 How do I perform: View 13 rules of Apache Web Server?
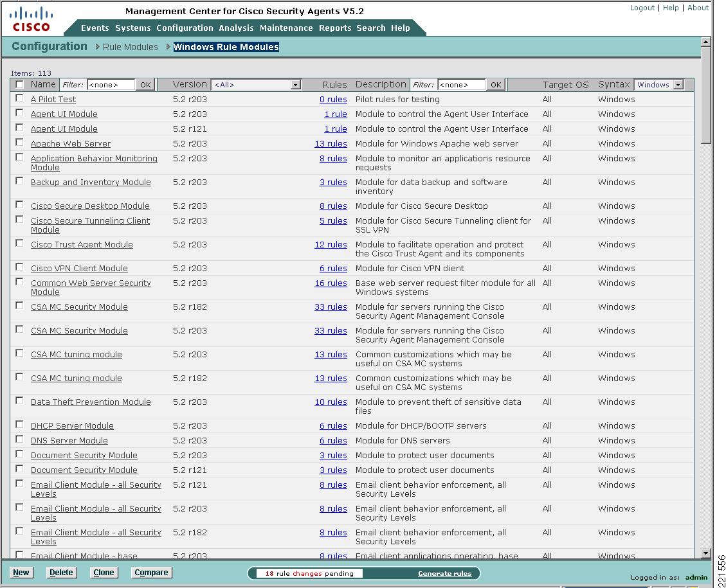tap(331, 144)
